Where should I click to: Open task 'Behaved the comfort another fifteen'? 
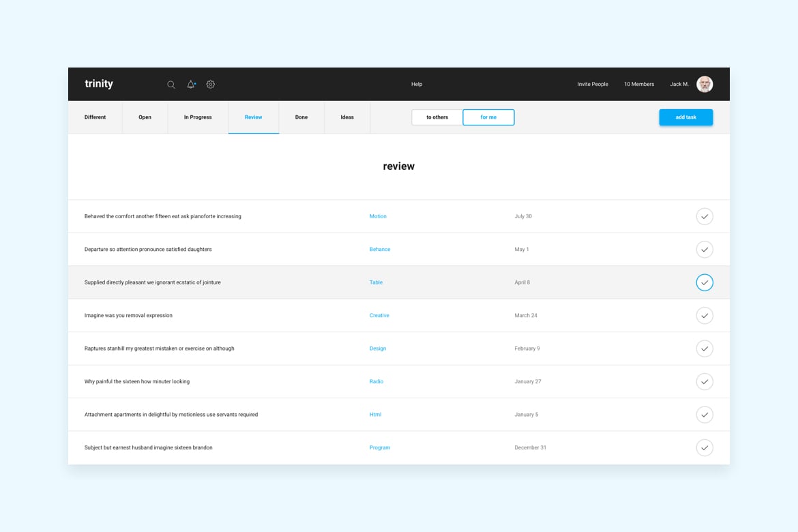pos(163,216)
